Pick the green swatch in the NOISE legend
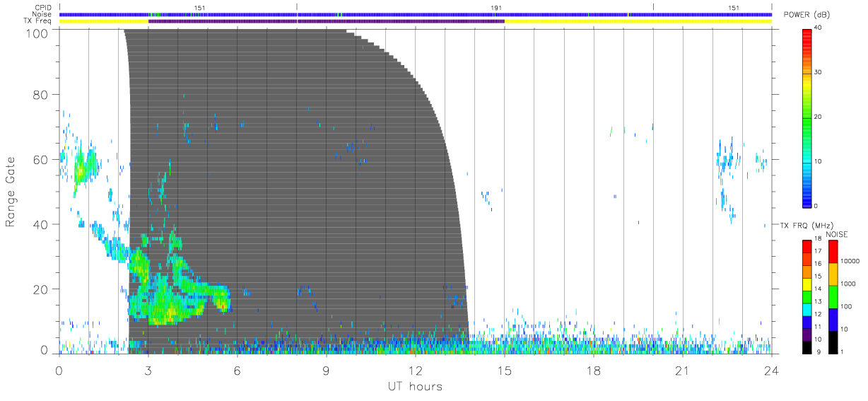Viewport: 868px width, 401px height. point(833,296)
